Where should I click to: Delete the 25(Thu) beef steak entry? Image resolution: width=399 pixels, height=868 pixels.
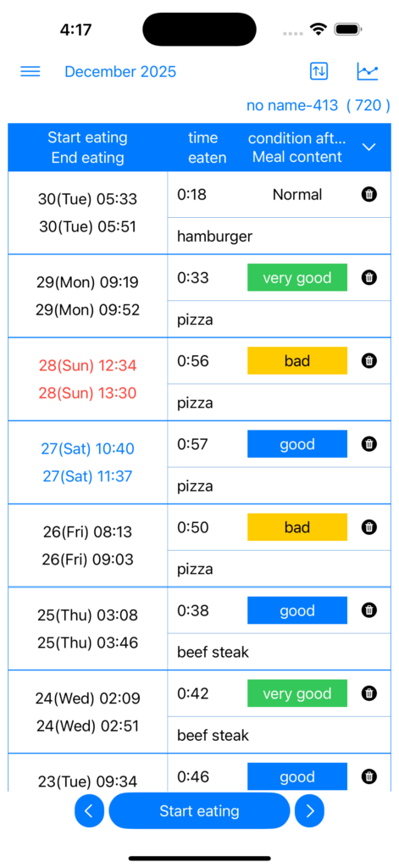pos(369,610)
